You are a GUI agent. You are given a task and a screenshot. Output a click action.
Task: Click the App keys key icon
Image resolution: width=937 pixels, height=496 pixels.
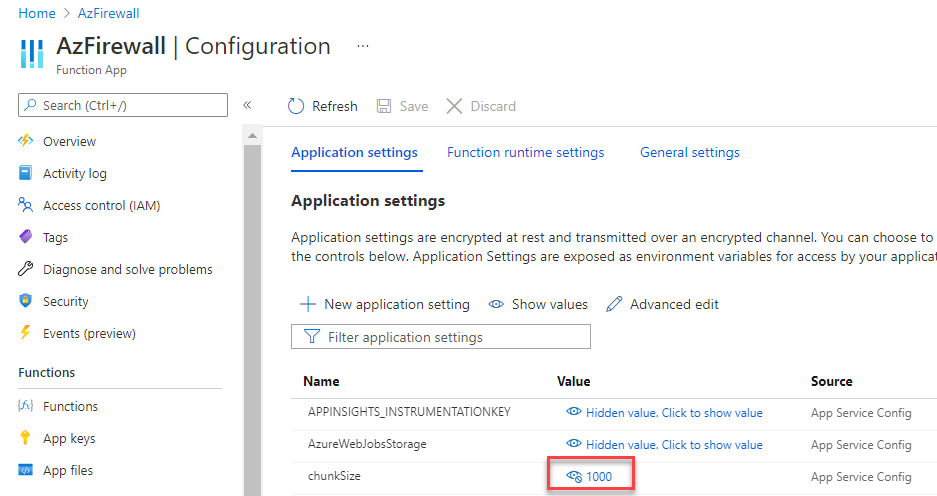(x=26, y=438)
